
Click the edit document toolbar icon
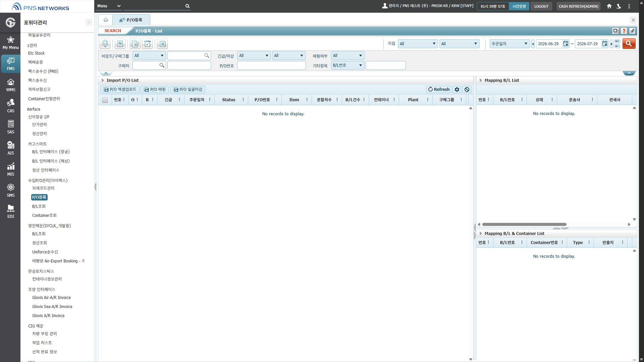tap(135, 44)
